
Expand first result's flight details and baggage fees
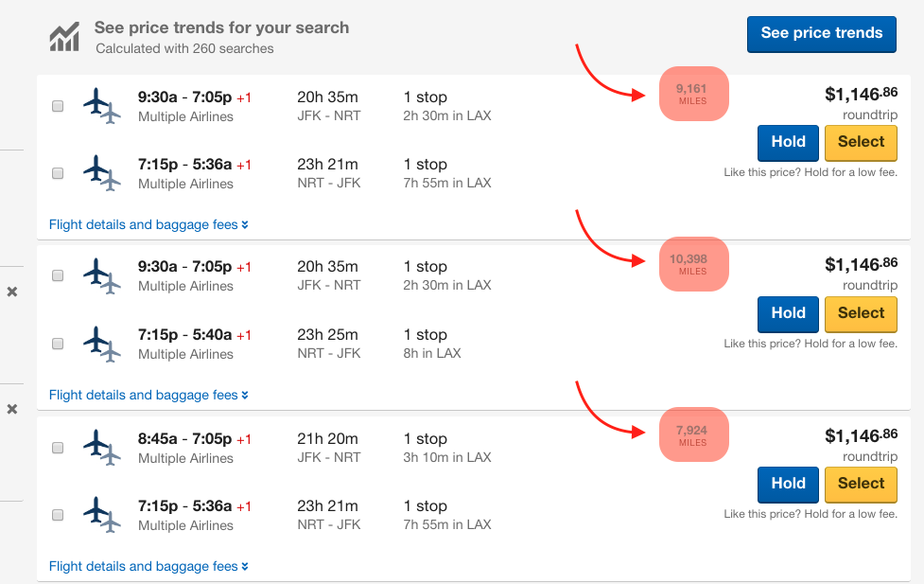[148, 224]
